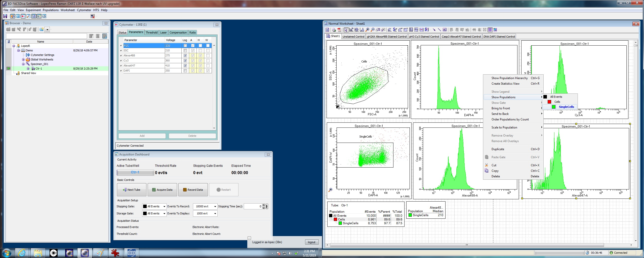Viewport: 644px width, 258px height.
Task: Expand the Global Worksheets tree node
Action: (23, 59)
